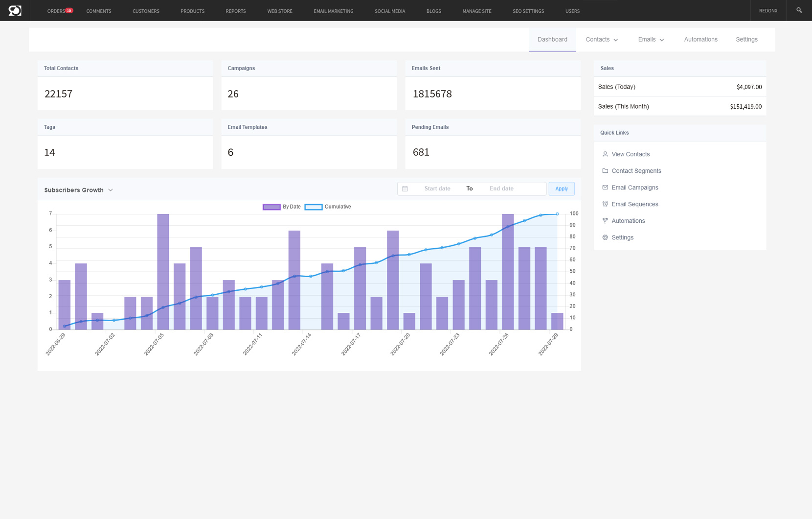Image resolution: width=812 pixels, height=519 pixels.
Task: Click the Automations icon in Quick Links
Action: 605,220
